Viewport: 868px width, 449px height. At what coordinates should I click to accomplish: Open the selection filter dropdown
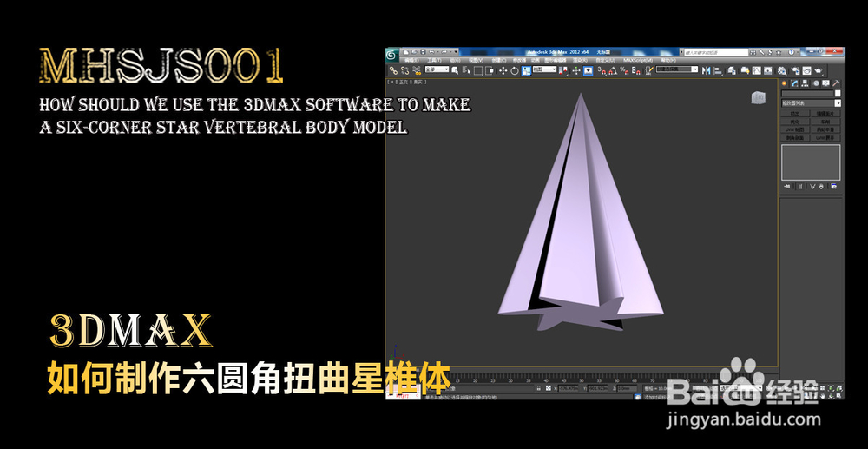[x=437, y=69]
